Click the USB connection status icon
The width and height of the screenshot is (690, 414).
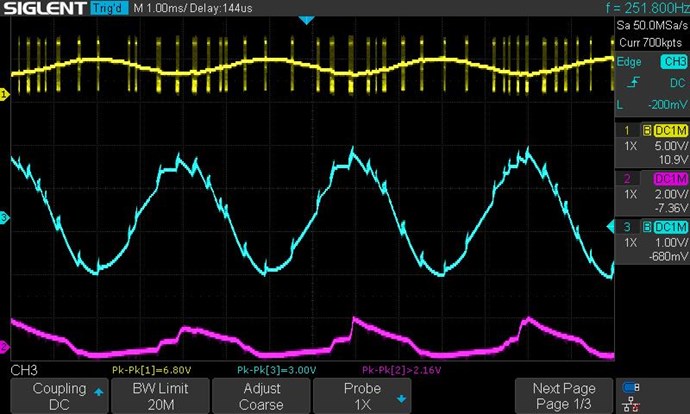(x=632, y=385)
